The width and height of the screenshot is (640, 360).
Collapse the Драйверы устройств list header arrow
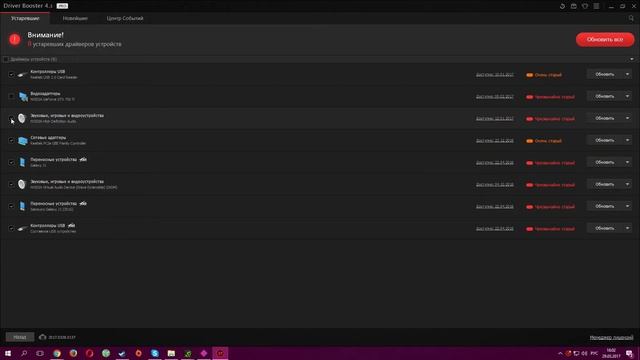[x=632, y=59]
